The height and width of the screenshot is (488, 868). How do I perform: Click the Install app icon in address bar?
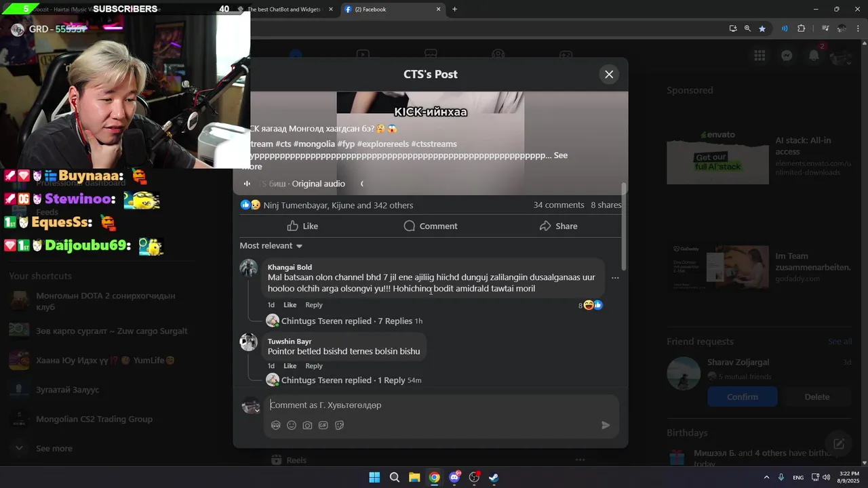pos(732,28)
